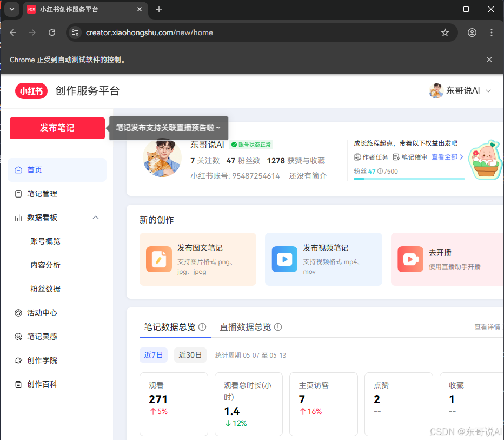Click 查看全部 link in growth panel
Screen dimensions: 504x440
(x=447, y=157)
